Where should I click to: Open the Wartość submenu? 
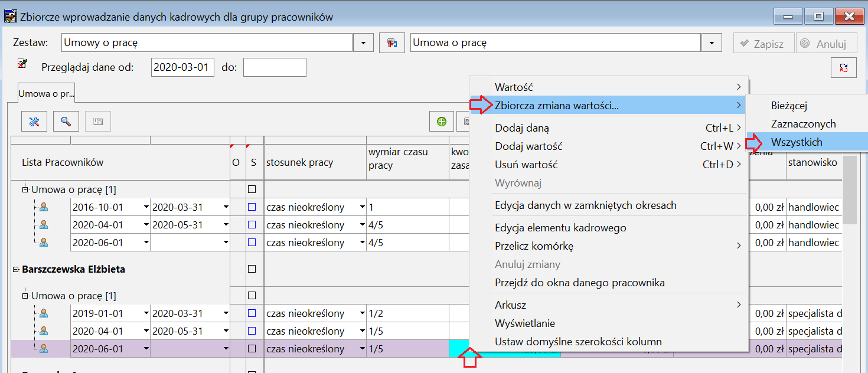(608, 87)
